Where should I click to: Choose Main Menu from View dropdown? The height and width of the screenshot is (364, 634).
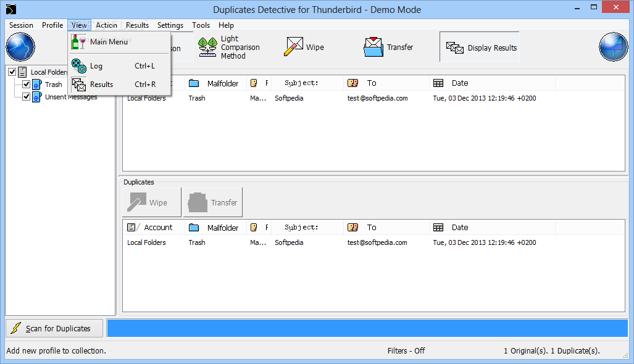(119, 41)
